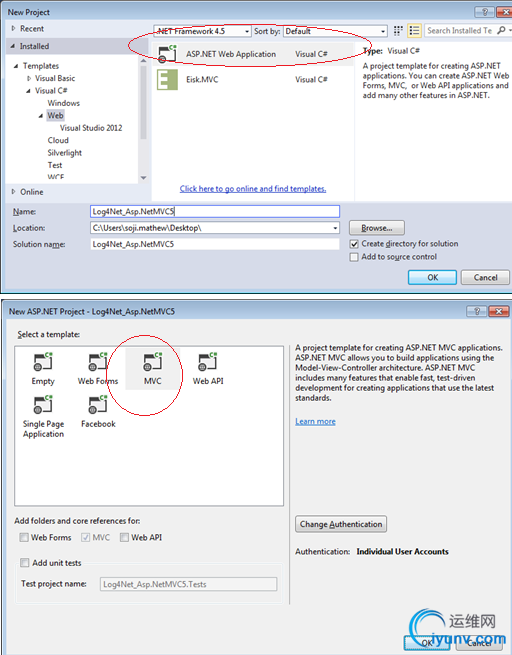Click OK in New Project dialog
The height and width of the screenshot is (655, 512).
tap(432, 277)
